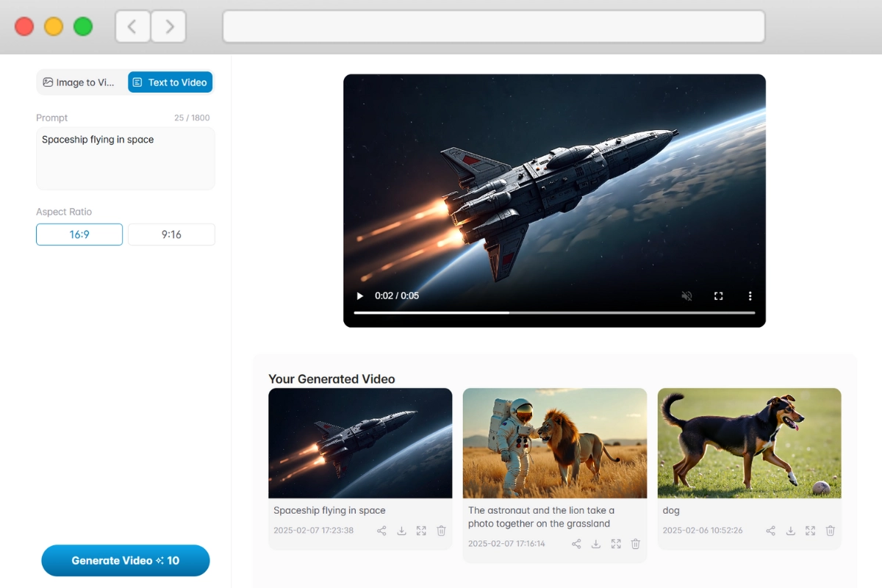Open the video player options menu
The height and width of the screenshot is (588, 882).
[750, 295]
